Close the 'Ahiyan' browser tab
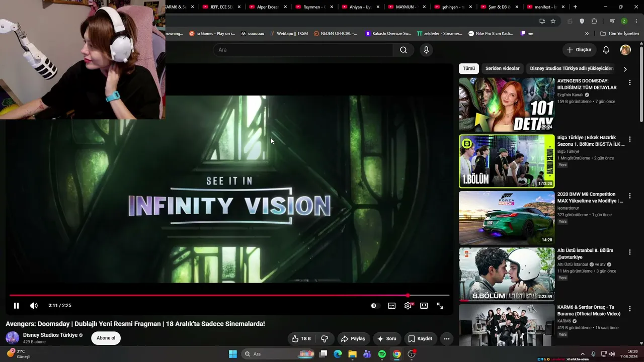 tap(378, 7)
